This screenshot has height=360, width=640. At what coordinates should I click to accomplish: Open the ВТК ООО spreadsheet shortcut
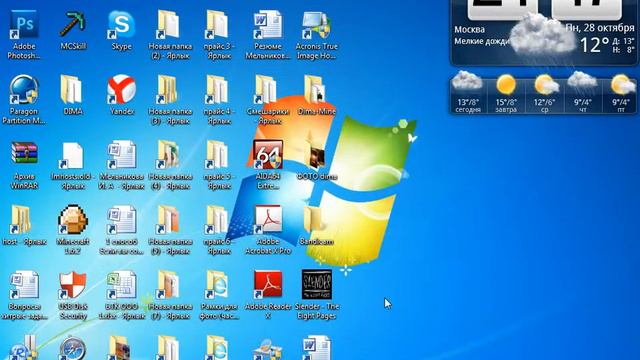(x=121, y=295)
